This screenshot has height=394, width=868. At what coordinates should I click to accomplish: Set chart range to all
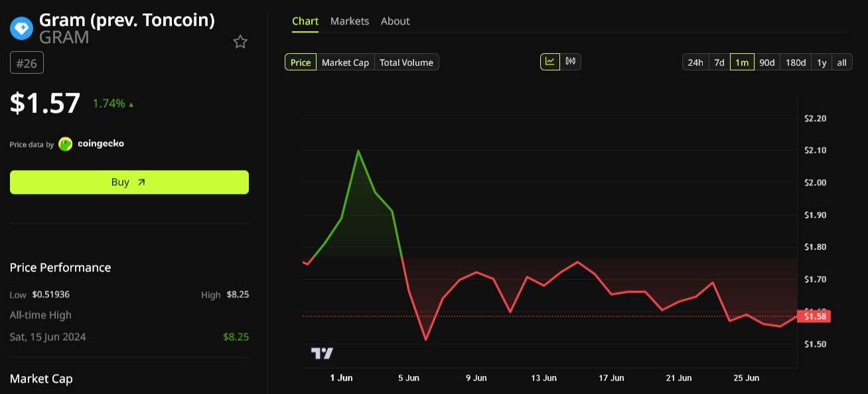point(841,62)
